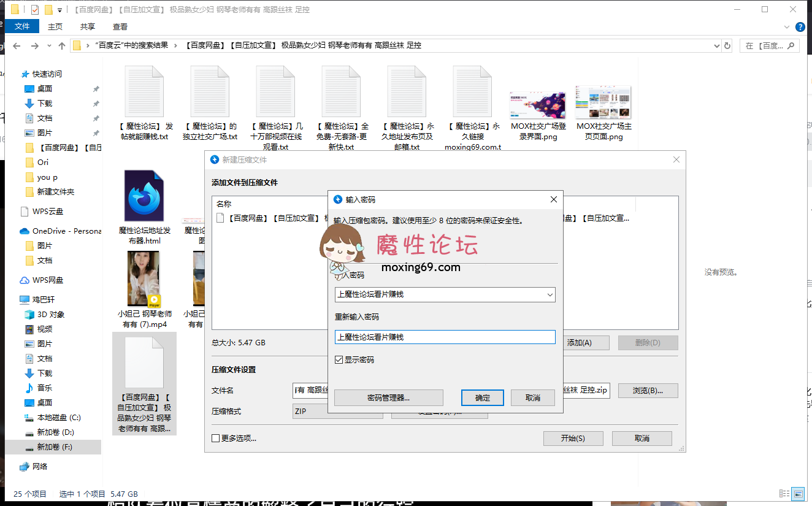Select 3D 对象 in the navigation pane
Image resolution: width=812 pixels, height=506 pixels.
tap(51, 315)
